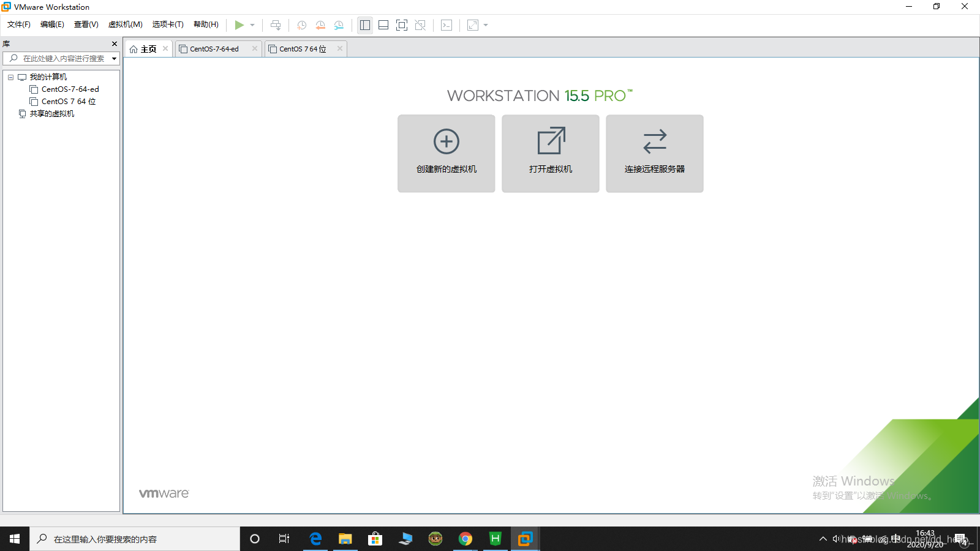
Task: Open the snapshot manager wrench icon
Action: tap(339, 25)
